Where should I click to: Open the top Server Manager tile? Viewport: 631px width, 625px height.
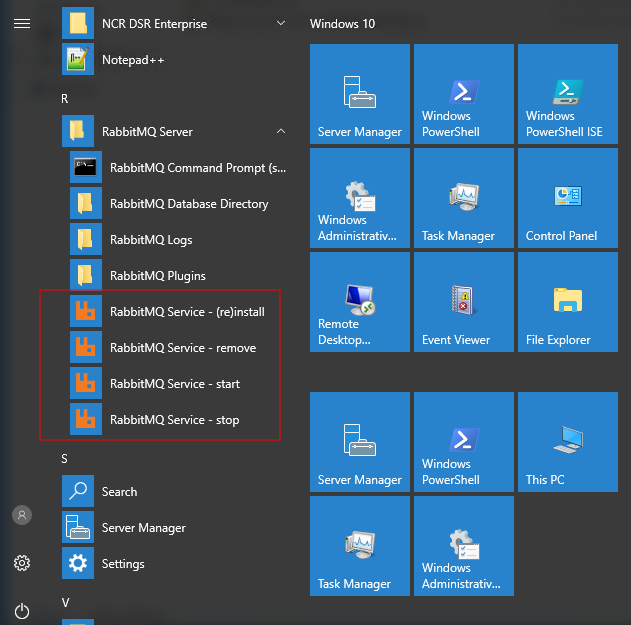point(360,94)
